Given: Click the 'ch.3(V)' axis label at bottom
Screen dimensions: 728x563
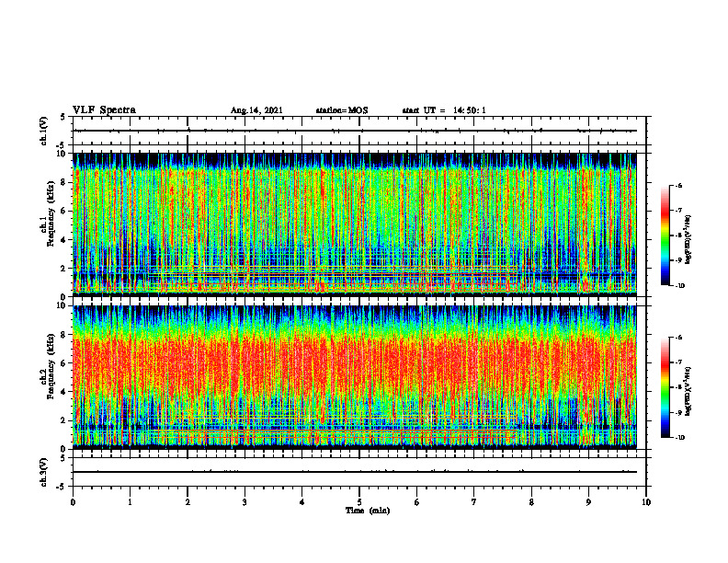Looking at the screenshot, I should pyautogui.click(x=44, y=472).
